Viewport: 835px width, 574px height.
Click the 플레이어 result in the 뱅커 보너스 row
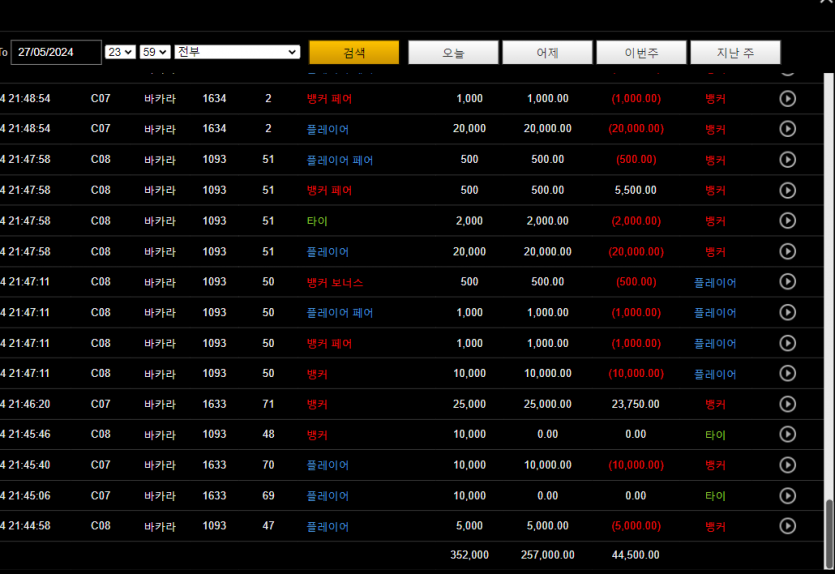tap(715, 283)
